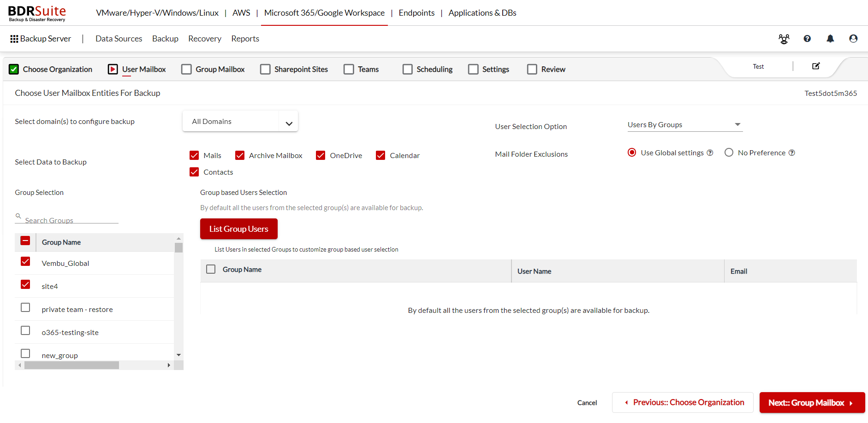Click the User Name column header
Viewport: 868px width, 423px height.
pos(534,271)
